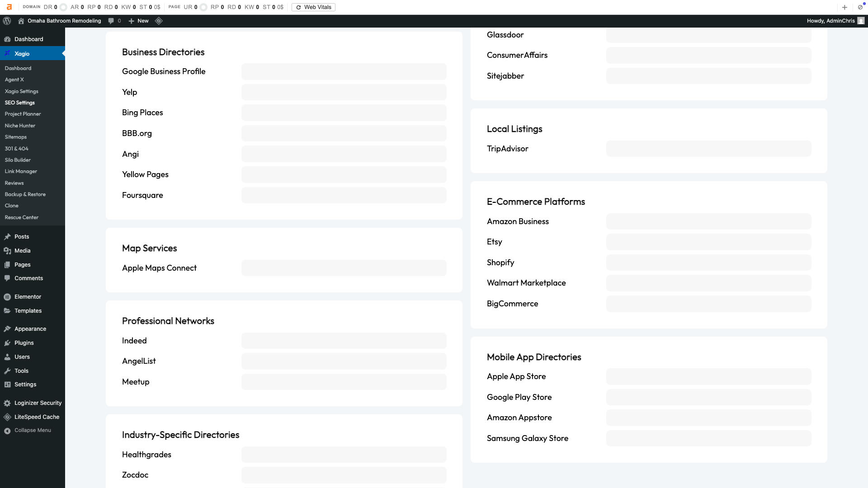The image size is (868, 488).
Task: Focus the Google Play Store field
Action: [x=708, y=397]
